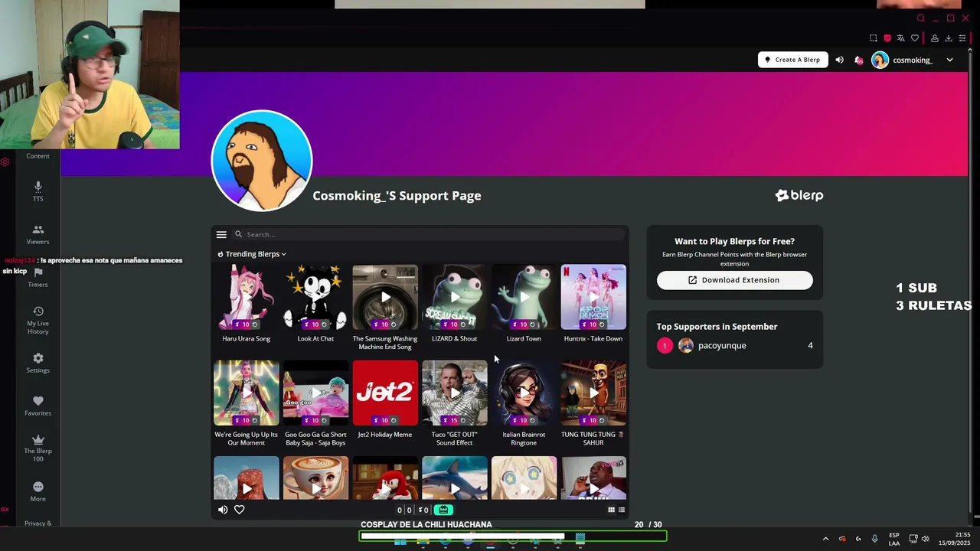Play Look At Chat blerp

[315, 297]
